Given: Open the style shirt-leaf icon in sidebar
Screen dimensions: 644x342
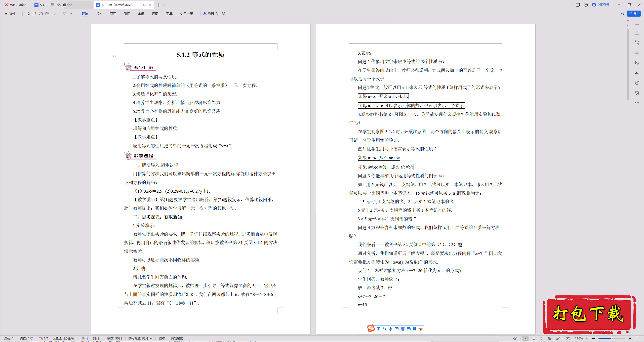Looking at the screenshot, I should 637,63.
